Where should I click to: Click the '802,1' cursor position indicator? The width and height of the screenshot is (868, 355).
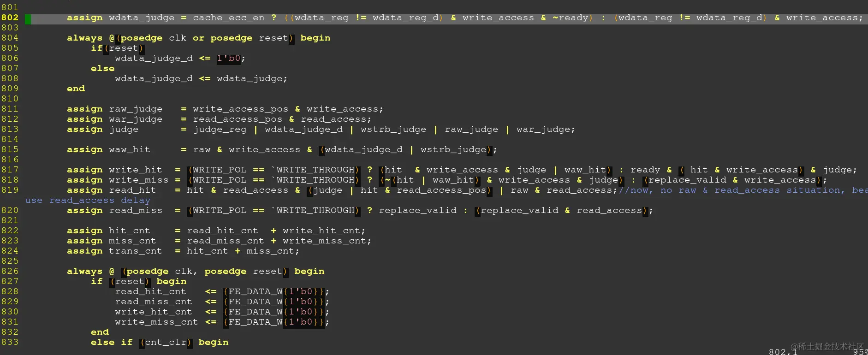point(784,351)
